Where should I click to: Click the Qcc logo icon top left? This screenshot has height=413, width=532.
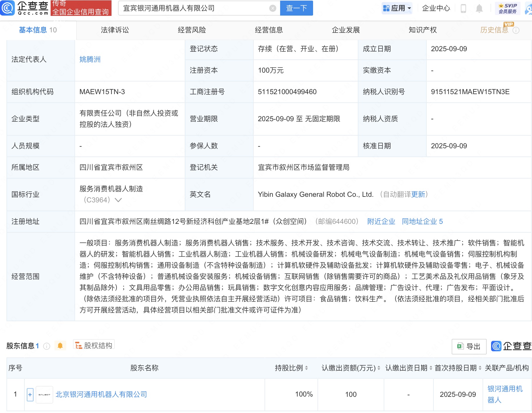pyautogui.click(x=8, y=8)
